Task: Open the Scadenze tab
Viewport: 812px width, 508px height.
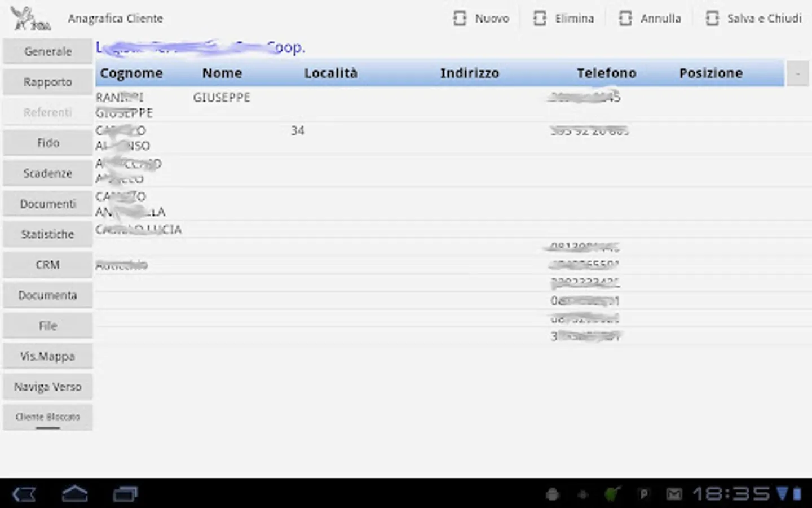Action: [48, 173]
